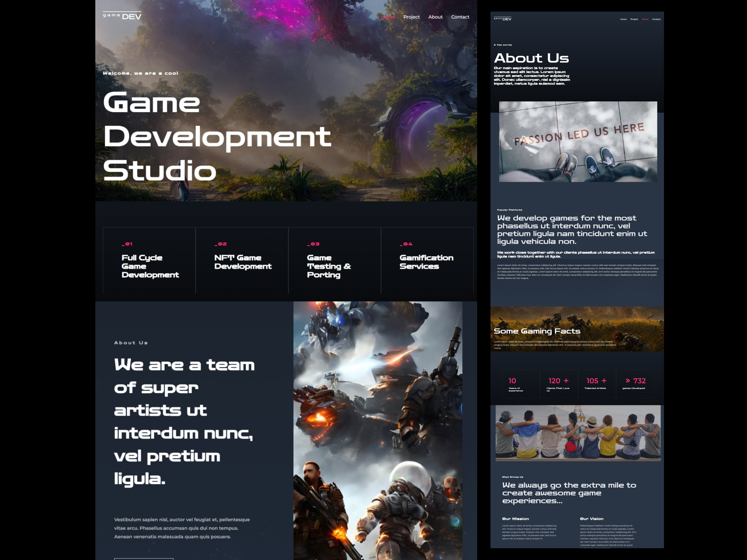Open the Contact link on the About page
747x560 pixels.
(656, 19)
